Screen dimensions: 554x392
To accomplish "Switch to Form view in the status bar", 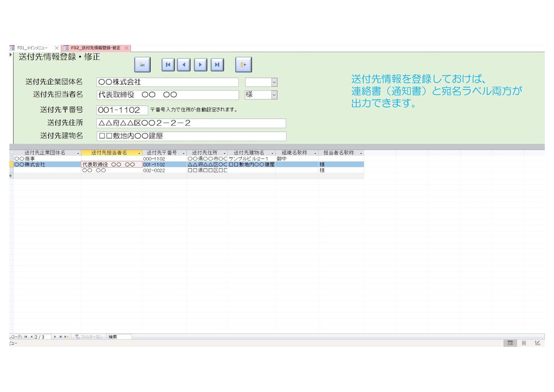I will 510,343.
